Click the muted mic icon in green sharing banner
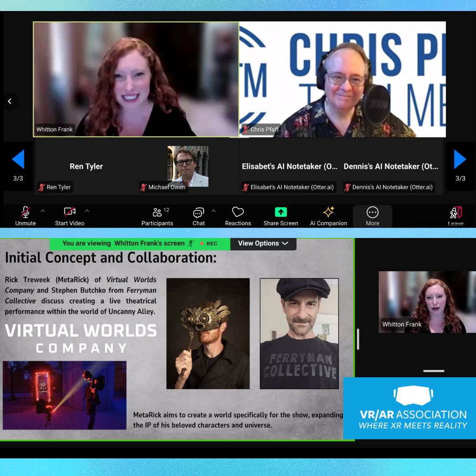Viewport: 476px width, 476px height. (x=191, y=243)
